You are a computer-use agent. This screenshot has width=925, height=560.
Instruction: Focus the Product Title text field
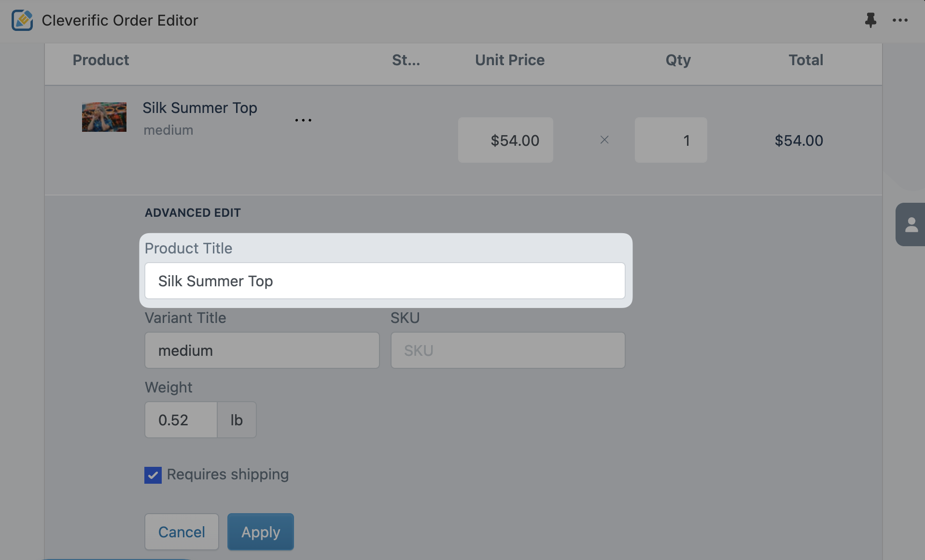(385, 281)
